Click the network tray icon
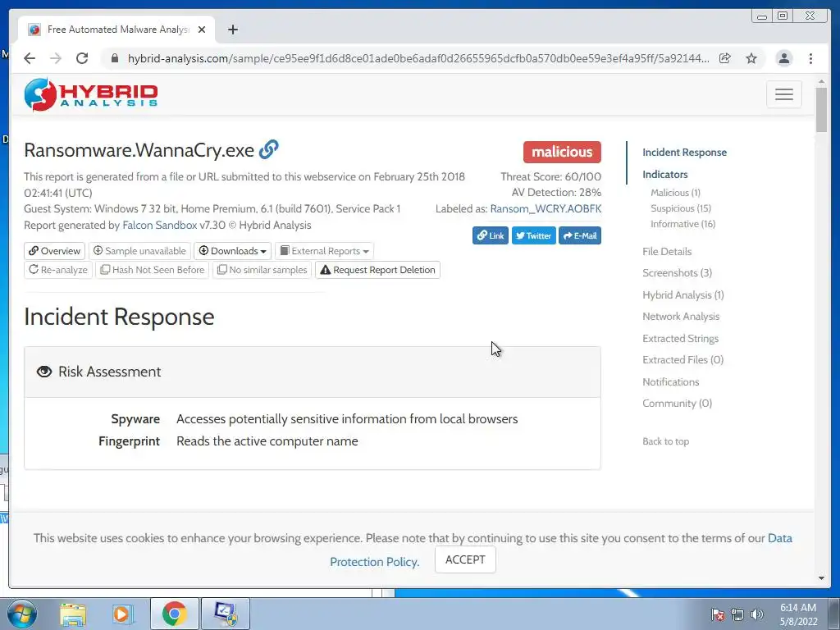 click(737, 614)
